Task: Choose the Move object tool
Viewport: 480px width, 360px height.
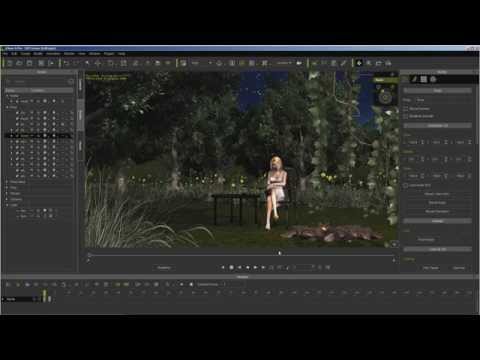Action: tap(98, 63)
